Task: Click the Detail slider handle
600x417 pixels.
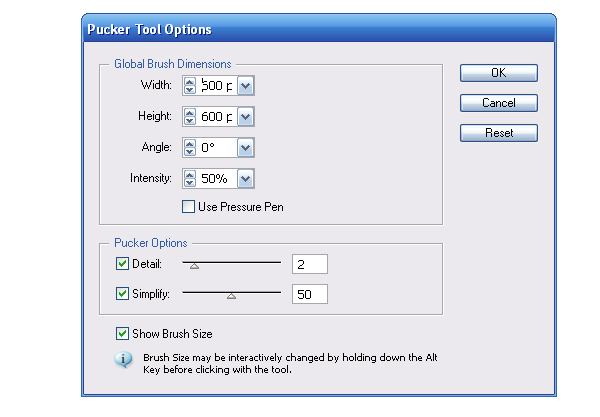Action: click(x=194, y=266)
